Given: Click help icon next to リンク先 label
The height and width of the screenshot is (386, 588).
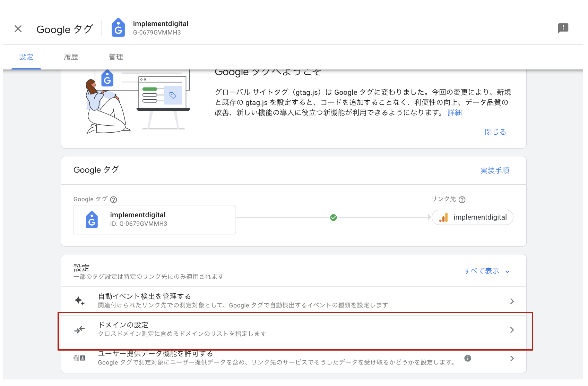Looking at the screenshot, I should click(462, 200).
